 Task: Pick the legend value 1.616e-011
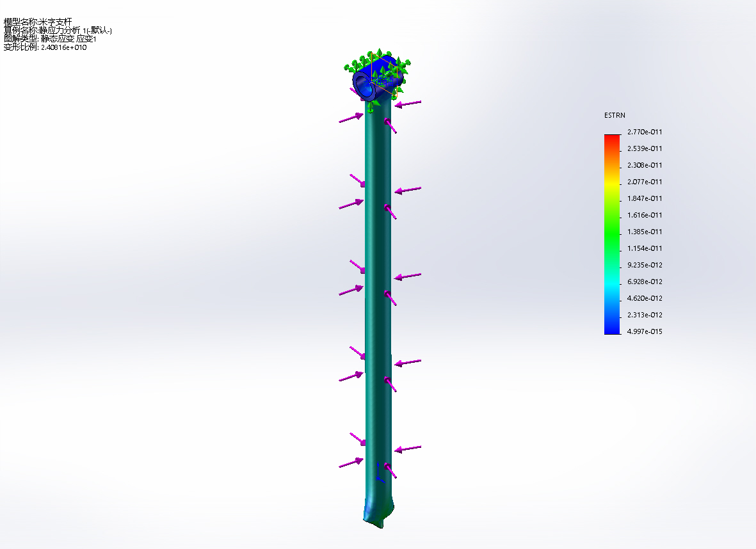(645, 215)
